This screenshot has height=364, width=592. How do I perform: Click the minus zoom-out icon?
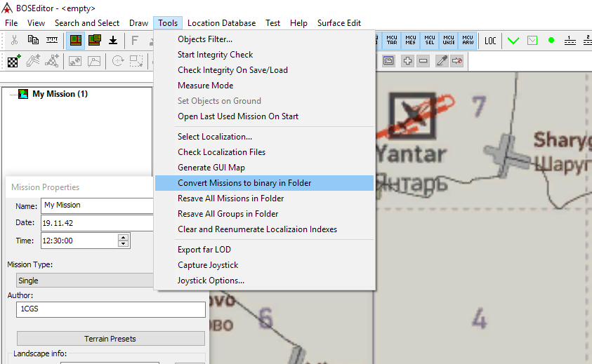423,61
